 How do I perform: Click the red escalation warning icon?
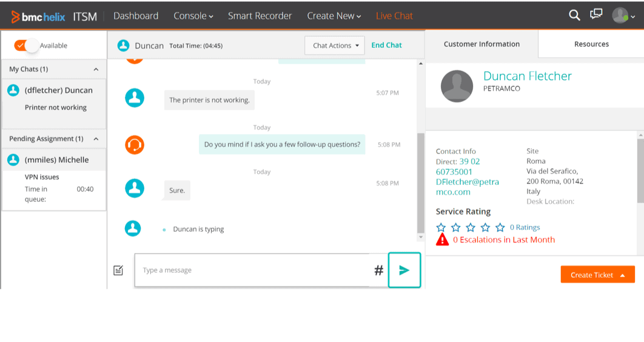[x=442, y=240]
